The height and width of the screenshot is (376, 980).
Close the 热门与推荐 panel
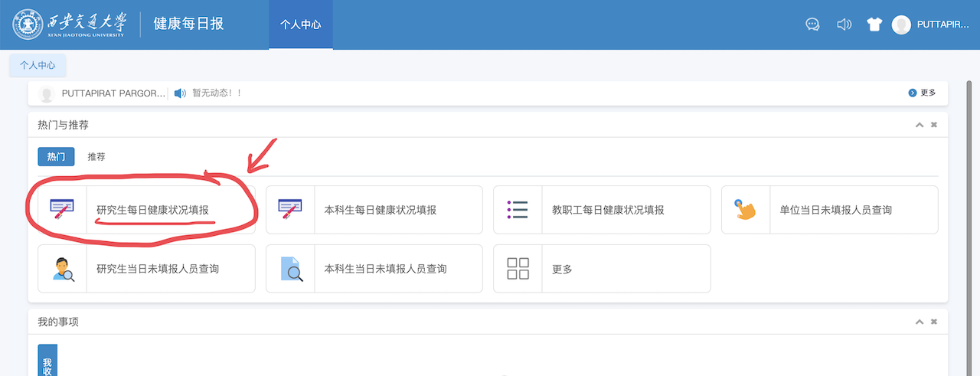(x=934, y=125)
